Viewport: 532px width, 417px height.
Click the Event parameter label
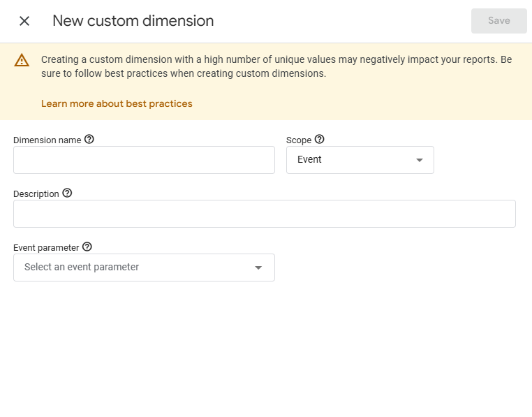pos(46,247)
